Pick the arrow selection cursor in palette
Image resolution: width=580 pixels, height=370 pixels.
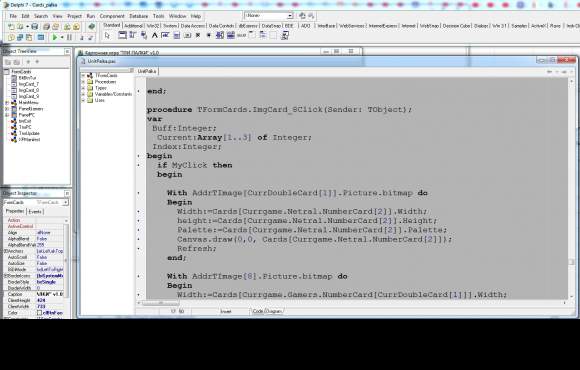pyautogui.click(x=107, y=36)
